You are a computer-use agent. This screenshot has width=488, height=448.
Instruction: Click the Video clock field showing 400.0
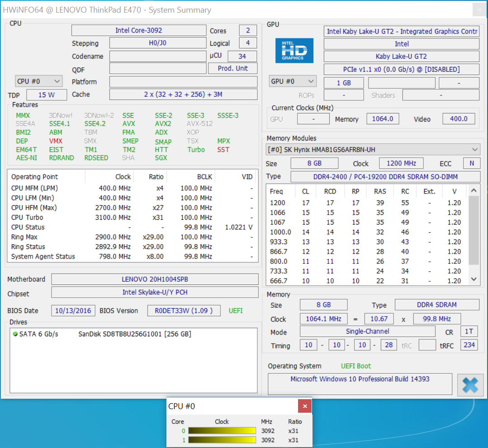459,119
